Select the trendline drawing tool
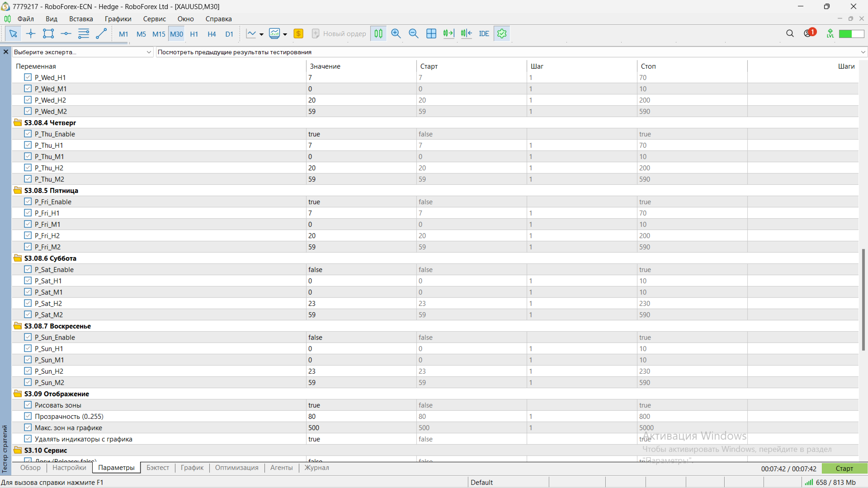The image size is (868, 488). click(101, 33)
